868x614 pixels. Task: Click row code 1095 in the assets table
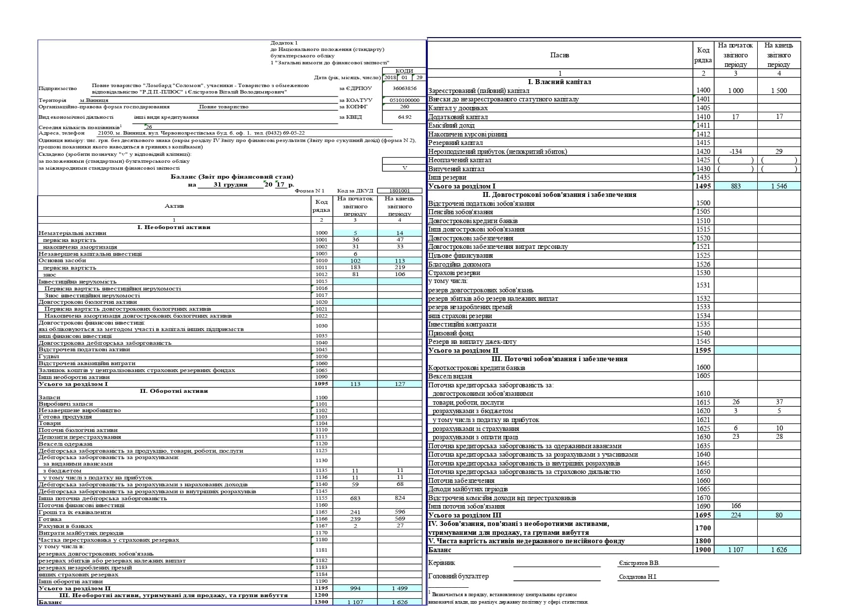pyautogui.click(x=321, y=384)
